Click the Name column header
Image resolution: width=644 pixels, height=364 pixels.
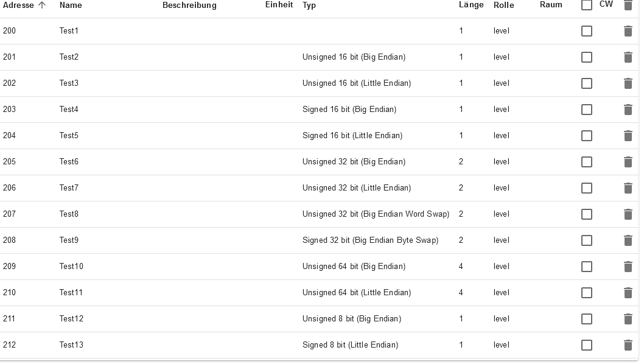coord(71,5)
